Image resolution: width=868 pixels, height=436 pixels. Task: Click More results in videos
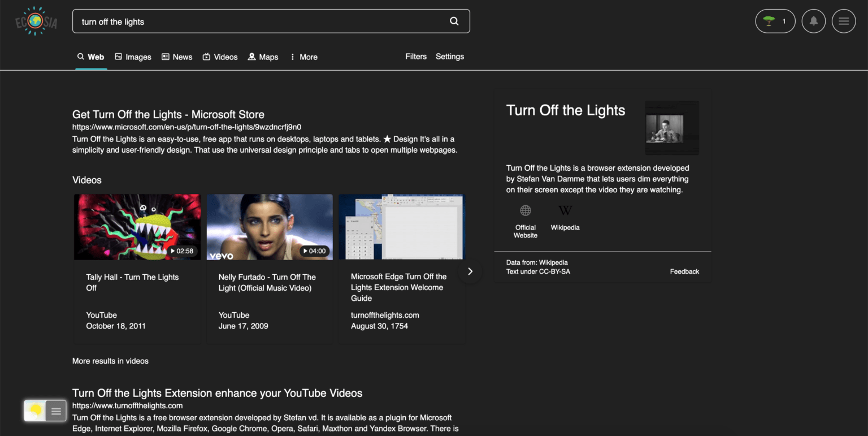(x=110, y=361)
